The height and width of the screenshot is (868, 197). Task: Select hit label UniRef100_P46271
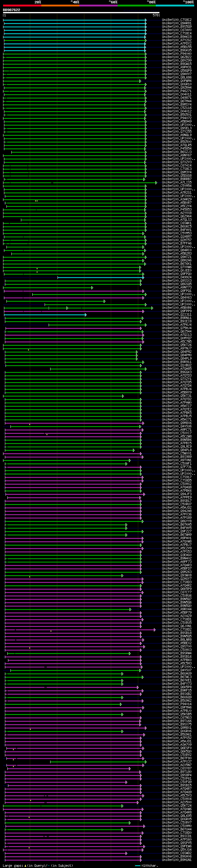(177, 91)
